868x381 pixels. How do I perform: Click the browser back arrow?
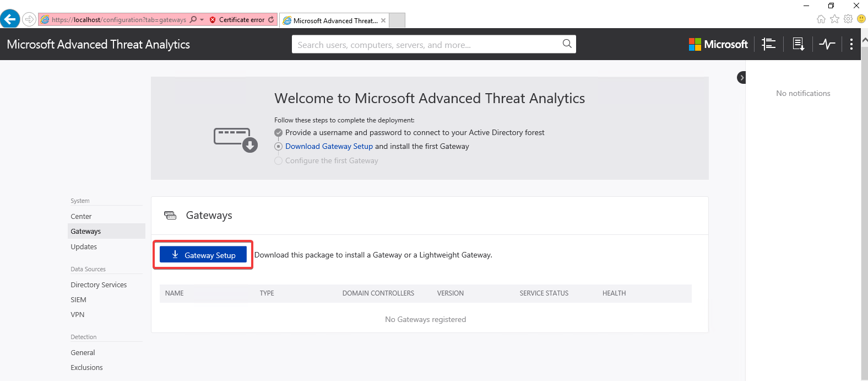click(x=10, y=19)
